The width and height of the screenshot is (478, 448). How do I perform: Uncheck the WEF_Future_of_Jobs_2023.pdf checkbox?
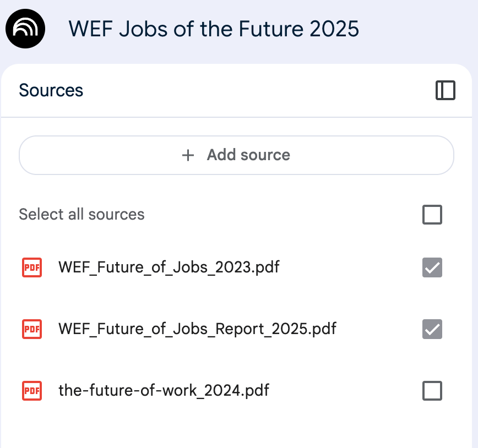click(432, 268)
